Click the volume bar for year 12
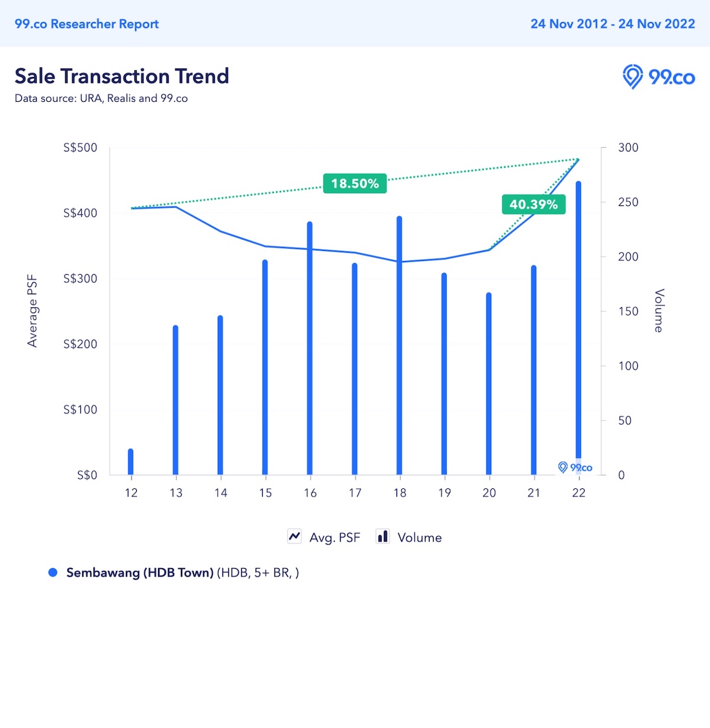 click(131, 462)
